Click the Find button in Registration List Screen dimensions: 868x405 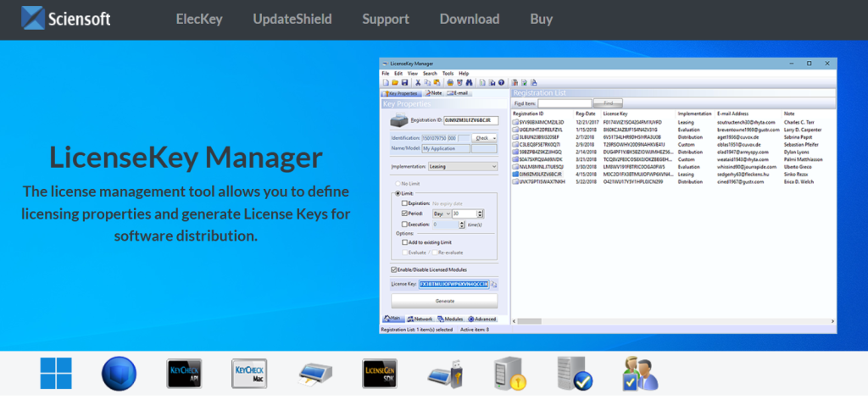[x=608, y=103]
